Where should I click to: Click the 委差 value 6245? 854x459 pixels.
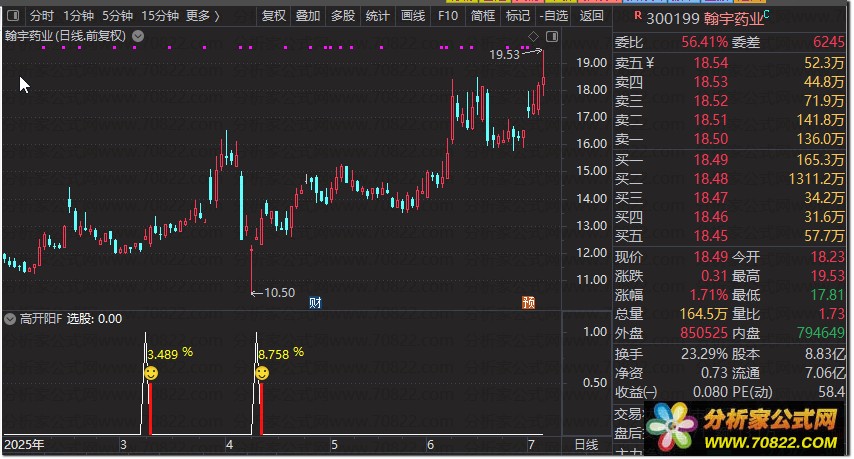point(828,42)
